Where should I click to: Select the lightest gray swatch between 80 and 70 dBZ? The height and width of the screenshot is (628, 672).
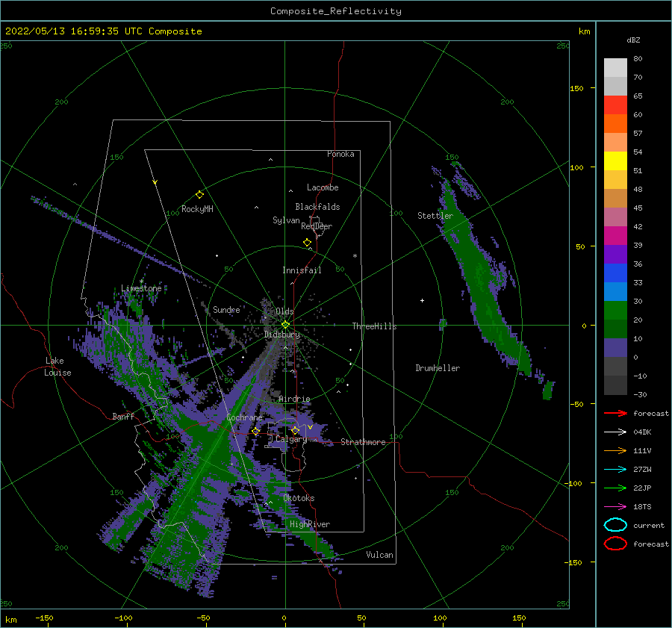pyautogui.click(x=615, y=67)
